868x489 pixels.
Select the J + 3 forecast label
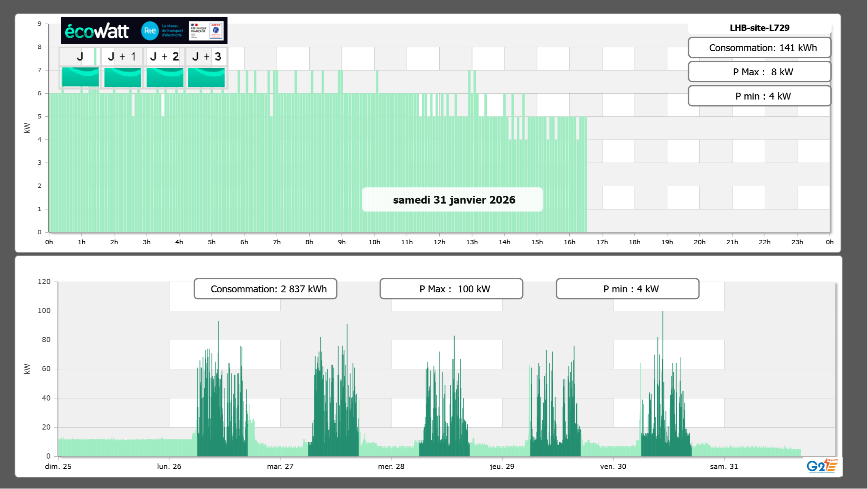[x=206, y=56]
